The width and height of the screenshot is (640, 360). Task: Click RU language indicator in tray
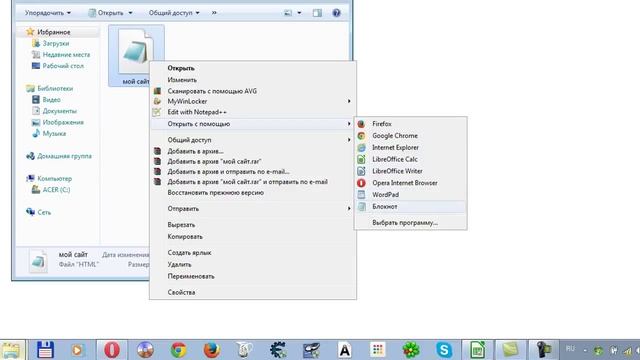(x=571, y=349)
